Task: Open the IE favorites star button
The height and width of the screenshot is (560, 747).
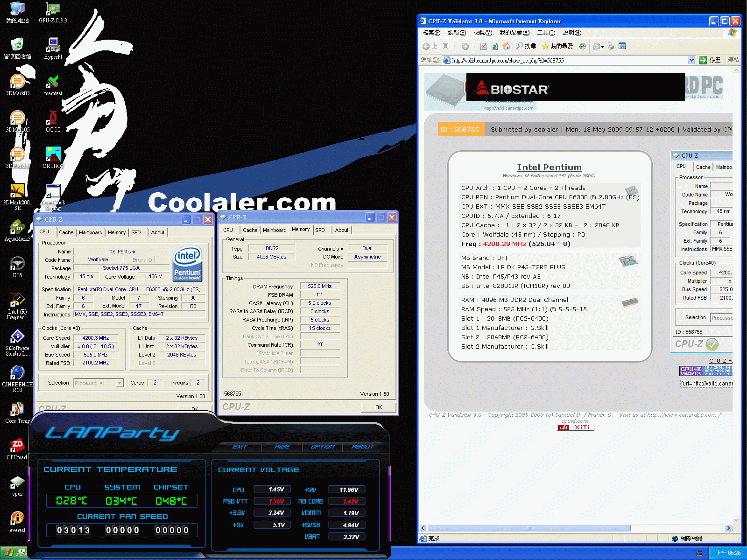Action: (x=557, y=46)
